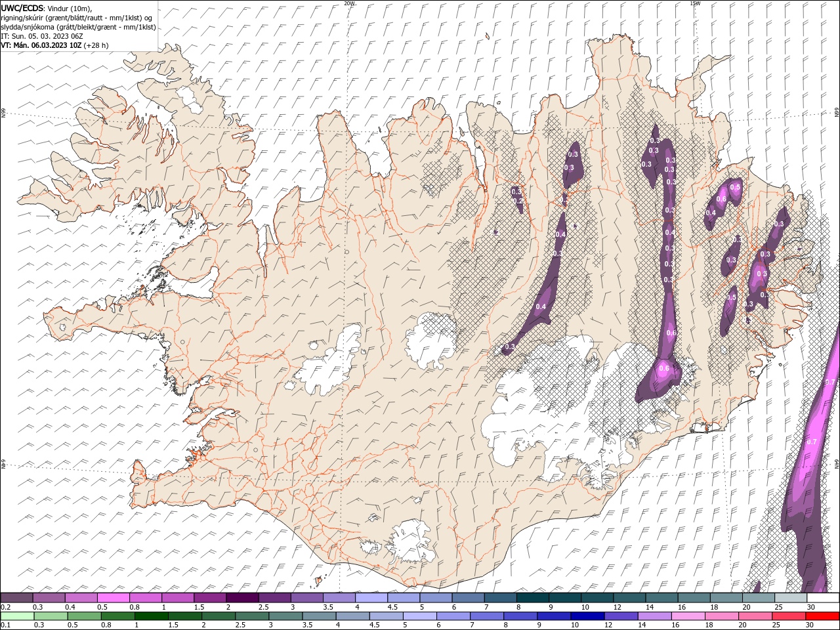The height and width of the screenshot is (630, 840).
Task: Click the top legend row '1.5' label
Action: (x=199, y=607)
